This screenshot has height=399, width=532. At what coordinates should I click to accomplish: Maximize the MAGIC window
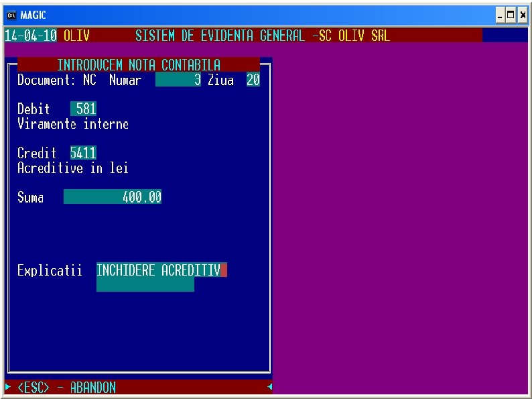point(511,15)
